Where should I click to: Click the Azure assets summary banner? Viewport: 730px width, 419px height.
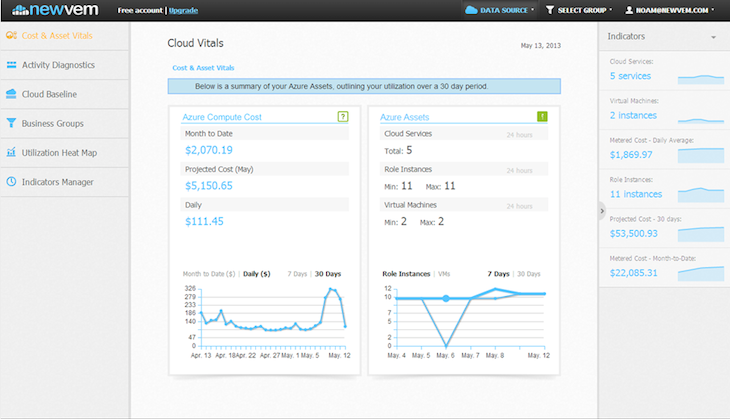click(x=364, y=86)
